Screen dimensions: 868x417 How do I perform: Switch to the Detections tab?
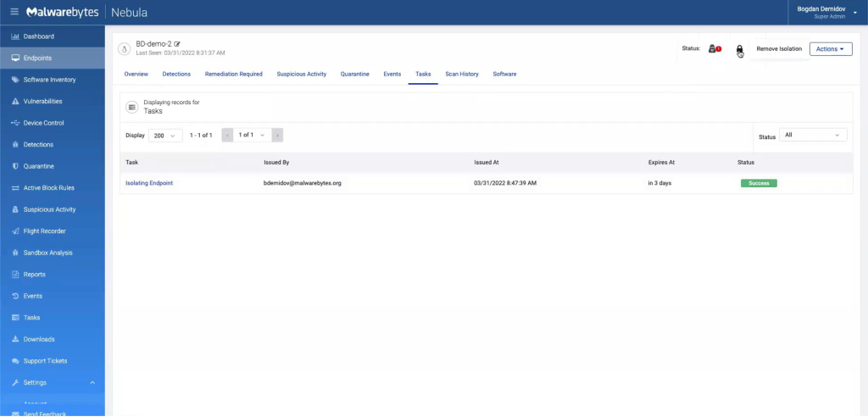(176, 74)
